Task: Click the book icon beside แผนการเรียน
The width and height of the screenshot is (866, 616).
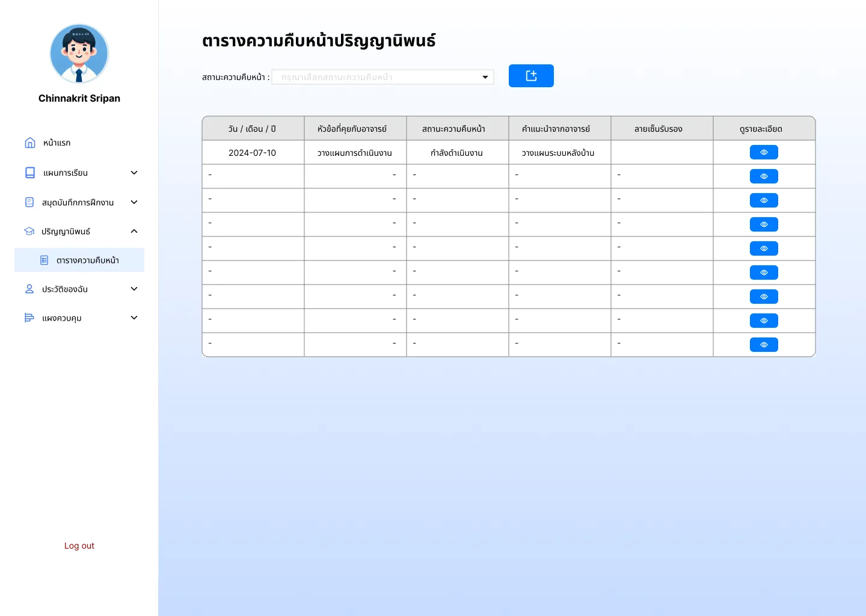Action: tap(30, 173)
